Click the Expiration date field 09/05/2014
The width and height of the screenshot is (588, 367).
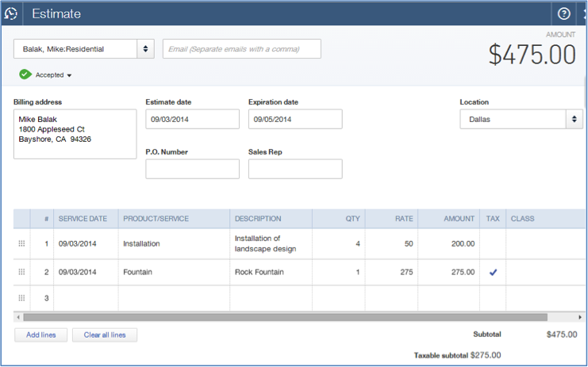[x=295, y=119]
